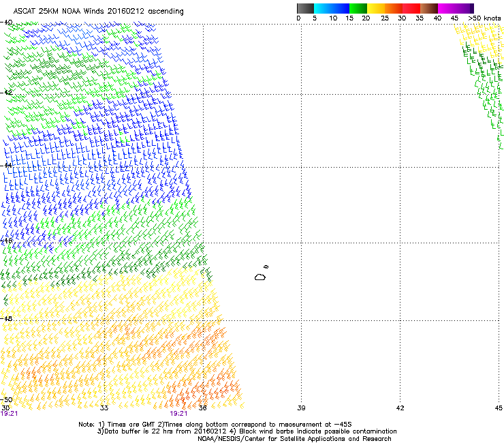The width and height of the screenshot is (504, 443).
Task: Click the small island outline above the larger one
Action: [x=266, y=266]
